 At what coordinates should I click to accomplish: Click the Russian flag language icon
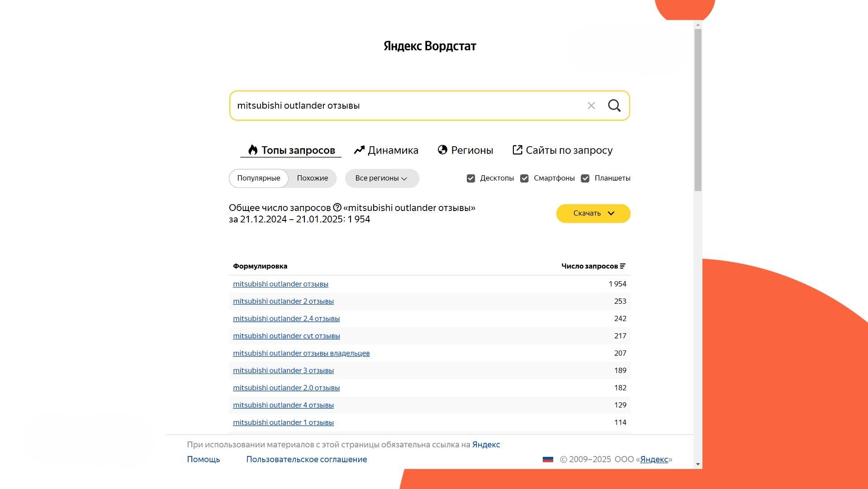point(548,459)
